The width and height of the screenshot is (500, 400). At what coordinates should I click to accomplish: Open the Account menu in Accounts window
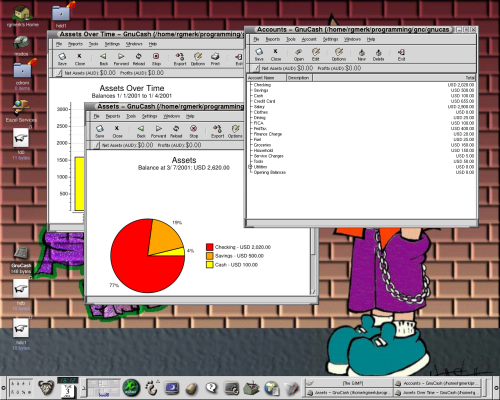point(309,39)
